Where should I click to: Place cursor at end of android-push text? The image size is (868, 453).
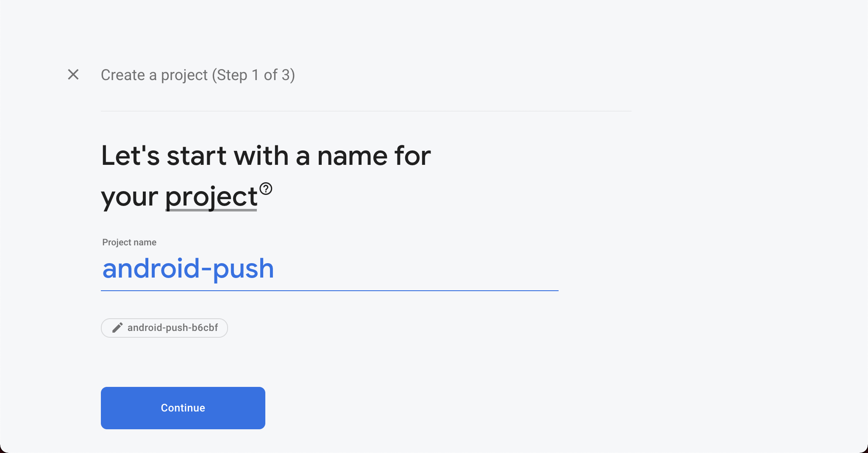pos(275,269)
